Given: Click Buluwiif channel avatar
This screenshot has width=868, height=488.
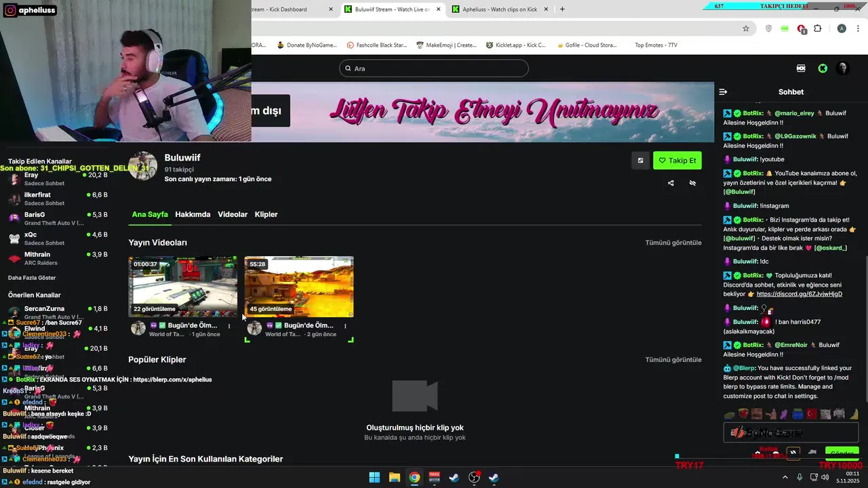Looking at the screenshot, I should click(143, 166).
